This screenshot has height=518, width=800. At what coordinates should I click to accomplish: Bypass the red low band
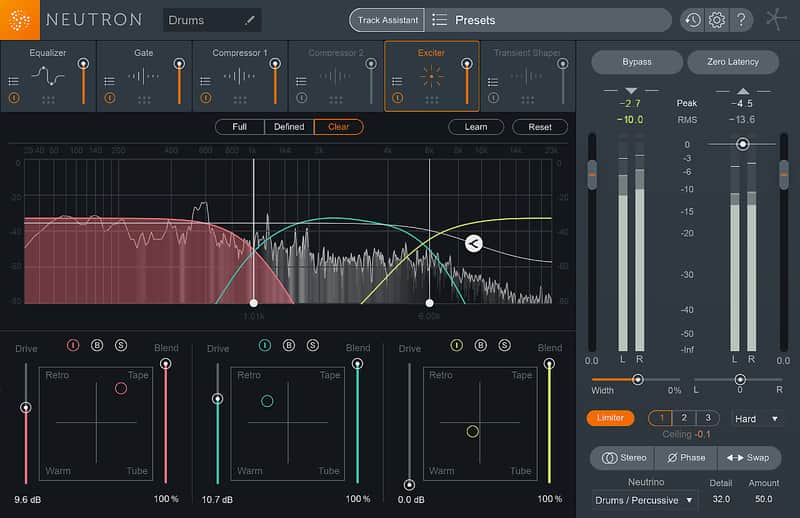97,346
